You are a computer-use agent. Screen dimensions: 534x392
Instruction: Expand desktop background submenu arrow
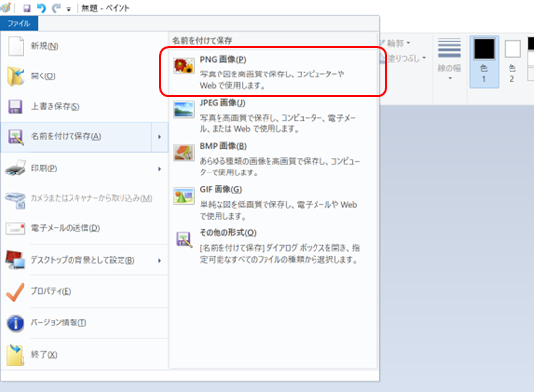[159, 261]
